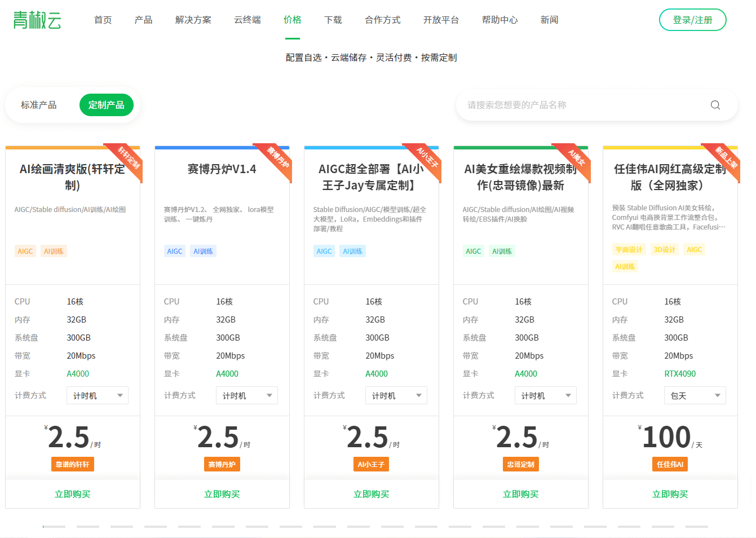Open the 新闻 nav item
The height and width of the screenshot is (538, 756).
550,20
